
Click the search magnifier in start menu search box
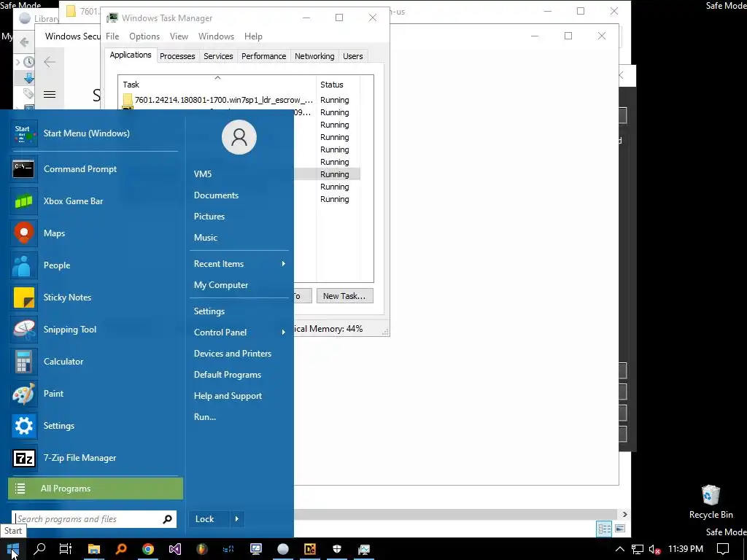(167, 519)
